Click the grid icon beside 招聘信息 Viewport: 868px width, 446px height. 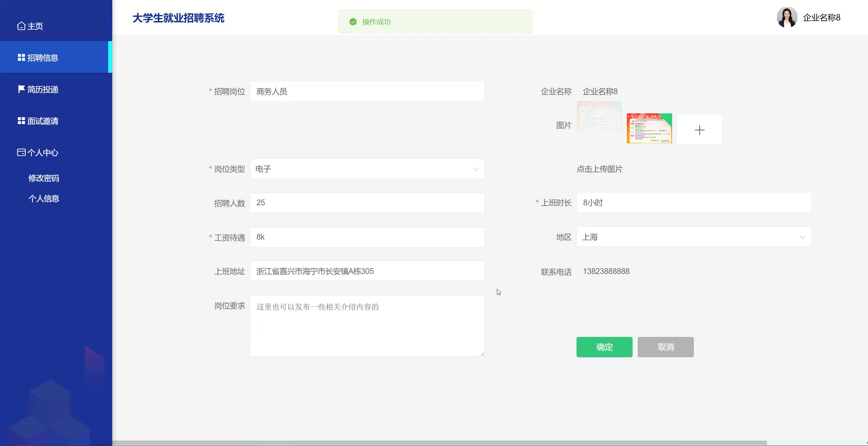[x=21, y=57]
